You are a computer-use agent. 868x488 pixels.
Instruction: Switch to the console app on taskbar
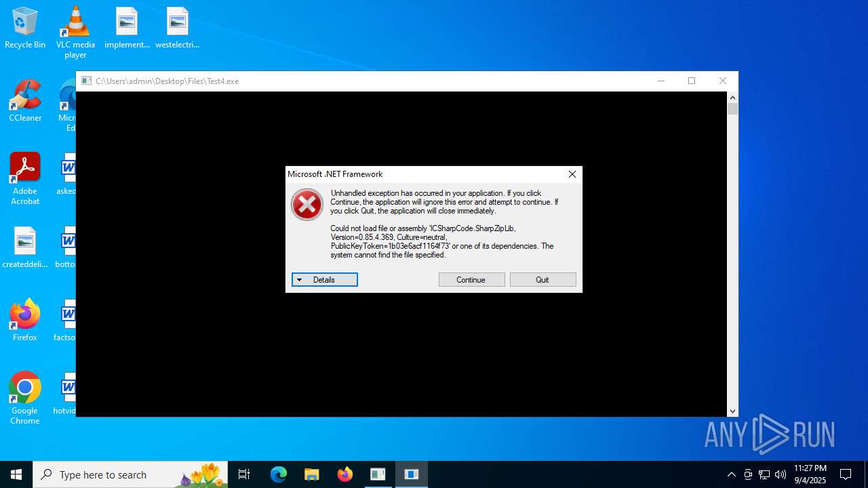tap(378, 474)
